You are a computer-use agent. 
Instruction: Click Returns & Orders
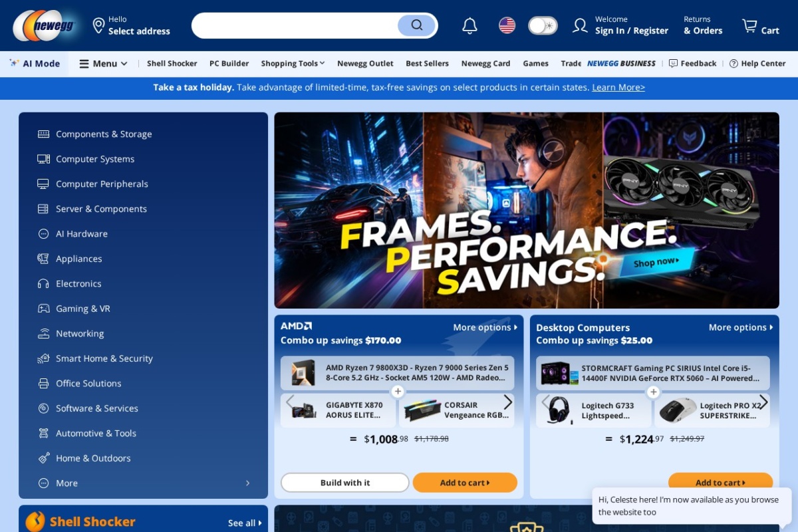(x=703, y=26)
